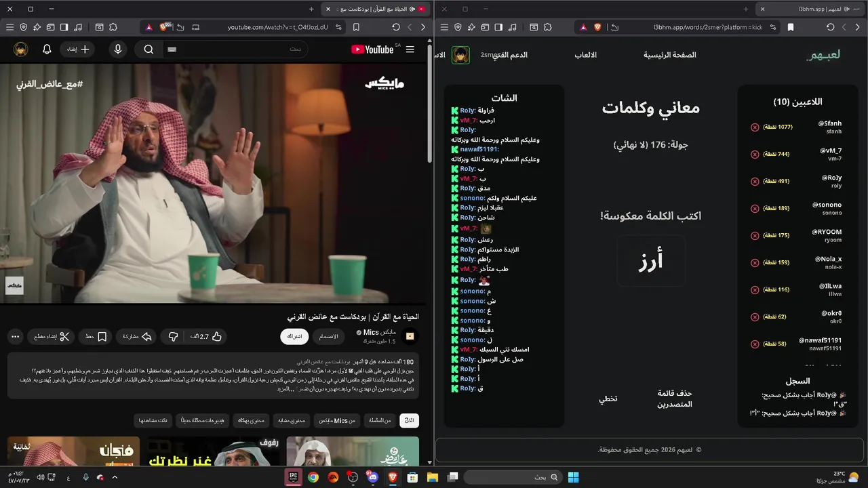The image size is (868, 488).
Task: Open Brave Shields lion icon in the l3bhm address bar
Action: pos(597,27)
